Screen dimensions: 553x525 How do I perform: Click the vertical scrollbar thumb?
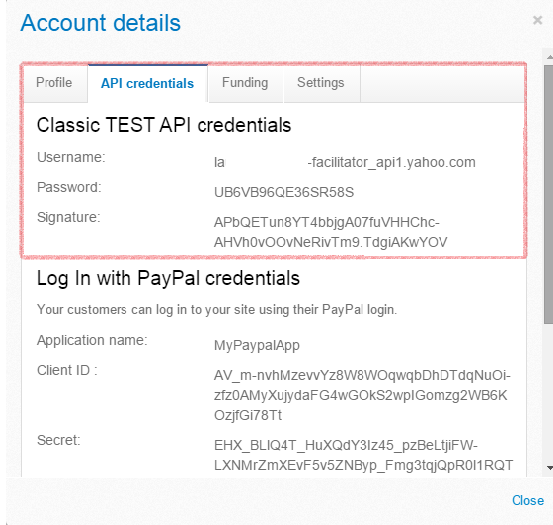click(549, 194)
